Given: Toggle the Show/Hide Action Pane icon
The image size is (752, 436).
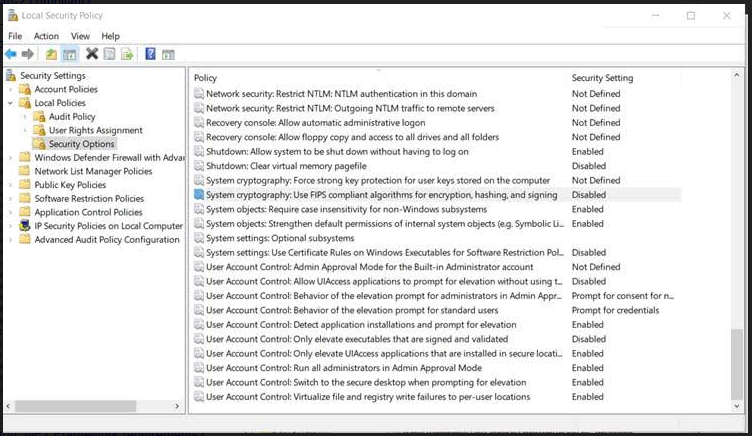Looking at the screenshot, I should pos(168,54).
